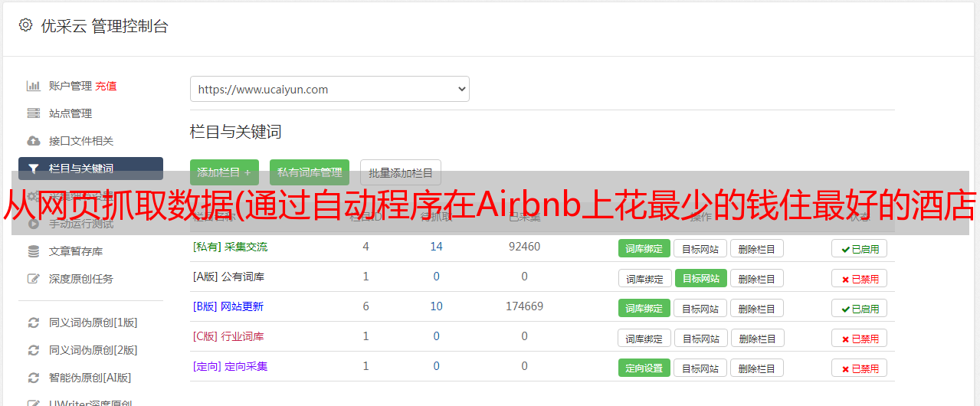Open 站点管理 via its server icon
The width and height of the screenshot is (980, 406).
33,113
